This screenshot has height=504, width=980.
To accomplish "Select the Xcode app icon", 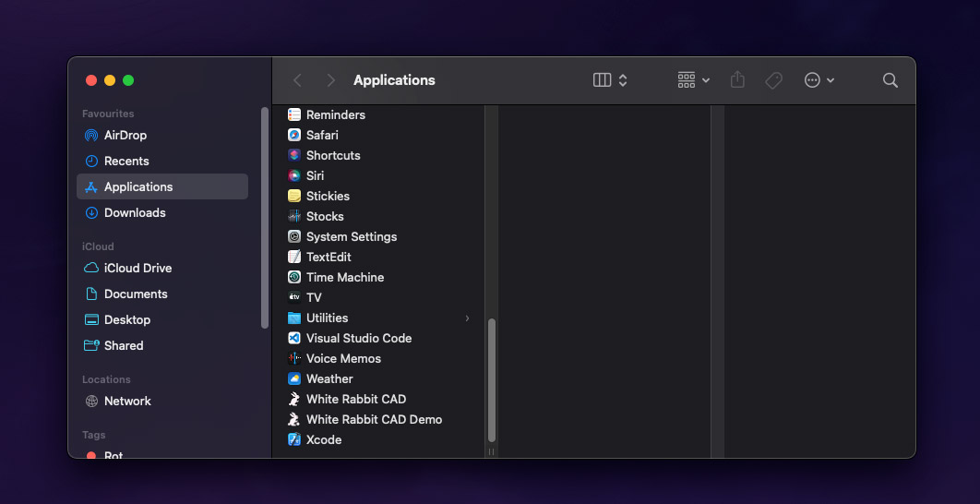I will tap(293, 439).
